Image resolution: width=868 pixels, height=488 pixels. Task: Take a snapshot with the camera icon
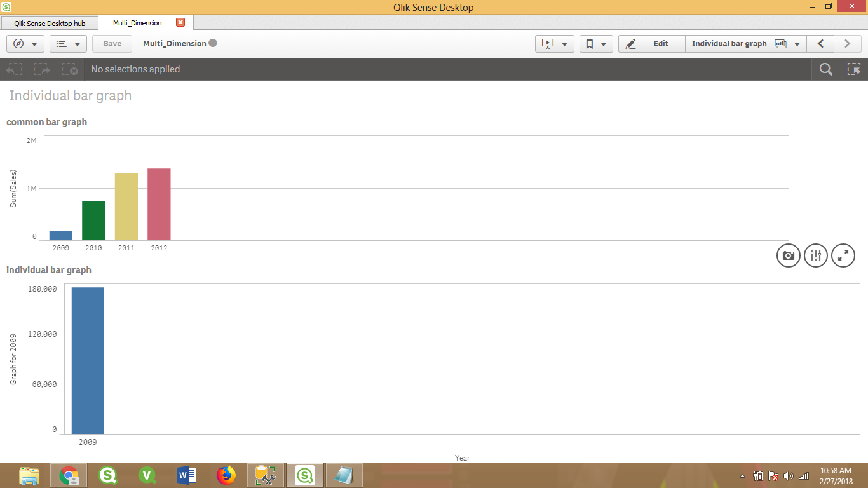click(788, 255)
